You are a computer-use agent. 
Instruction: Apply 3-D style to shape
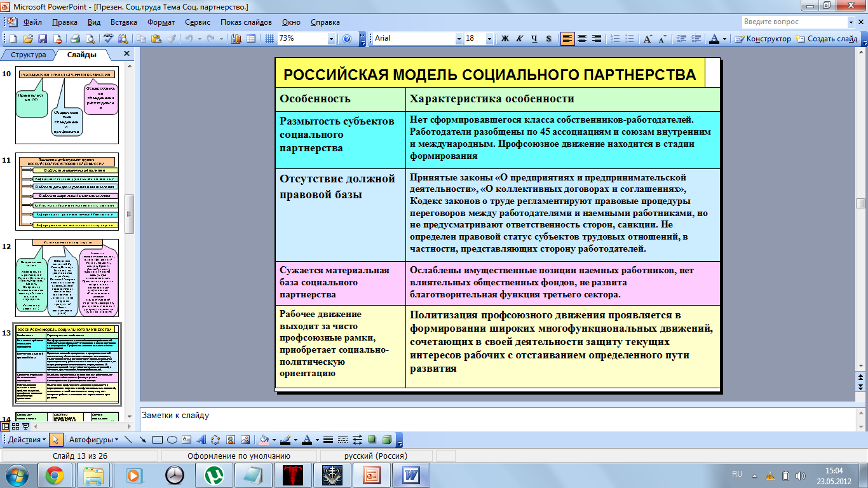click(x=386, y=440)
